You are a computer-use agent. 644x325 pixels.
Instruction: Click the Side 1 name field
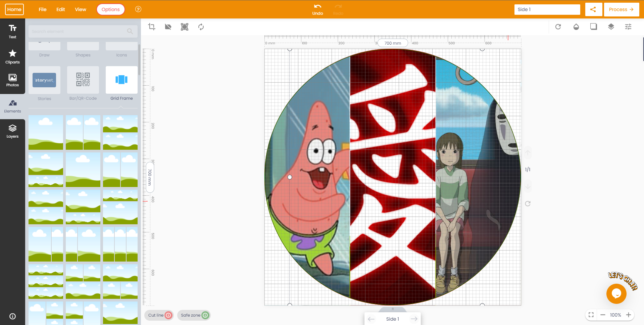pos(547,9)
